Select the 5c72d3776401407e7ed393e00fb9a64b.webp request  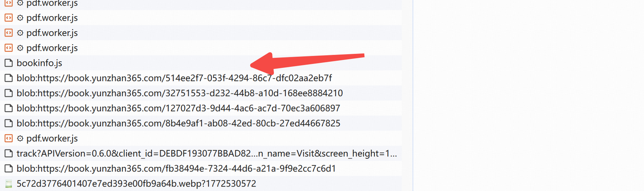201,183
